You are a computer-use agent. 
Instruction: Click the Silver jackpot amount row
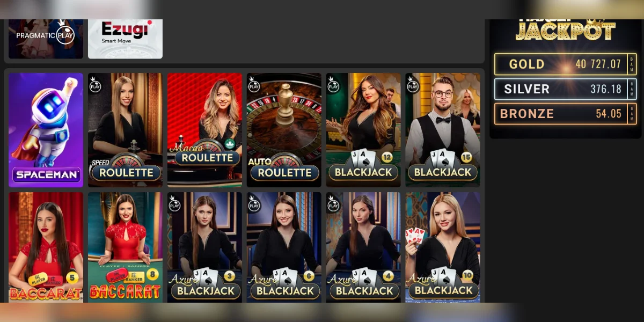pyautogui.click(x=565, y=89)
